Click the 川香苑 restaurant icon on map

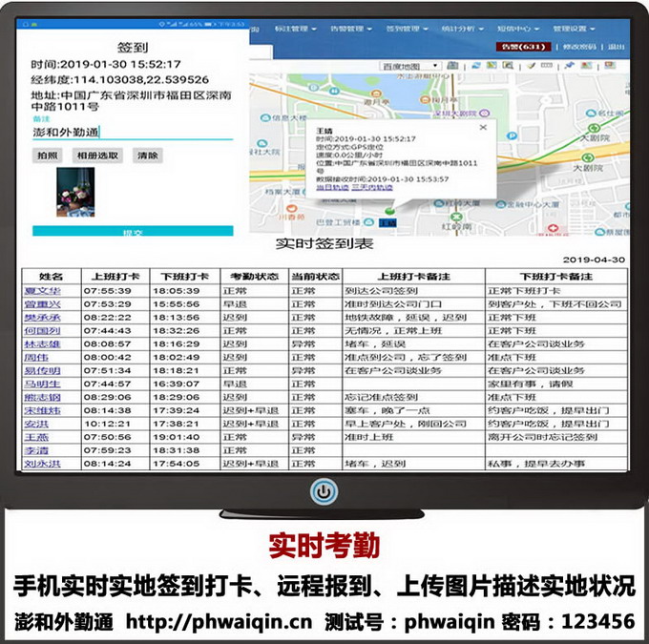(x=292, y=208)
